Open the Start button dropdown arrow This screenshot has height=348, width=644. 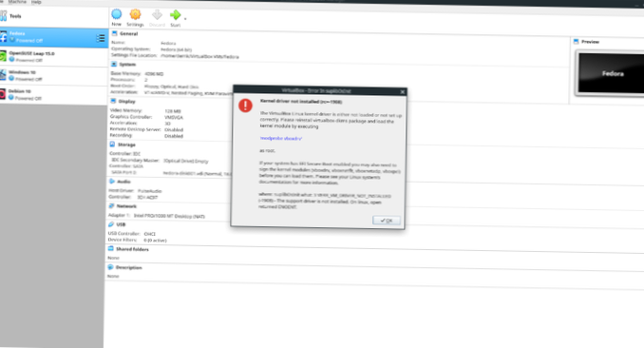185,19
